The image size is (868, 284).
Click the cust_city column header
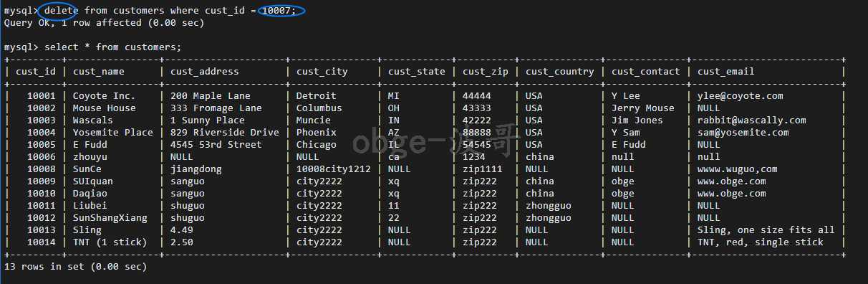[x=322, y=72]
